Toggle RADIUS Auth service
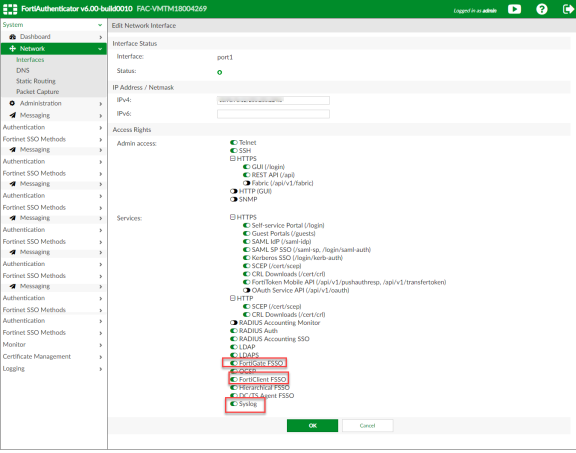The width and height of the screenshot is (576, 453). (234, 331)
